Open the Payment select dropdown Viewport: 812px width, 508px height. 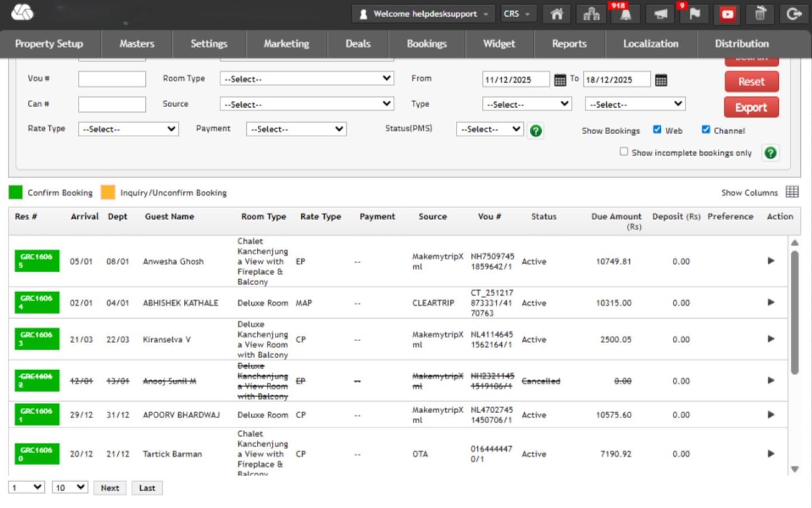pos(296,129)
